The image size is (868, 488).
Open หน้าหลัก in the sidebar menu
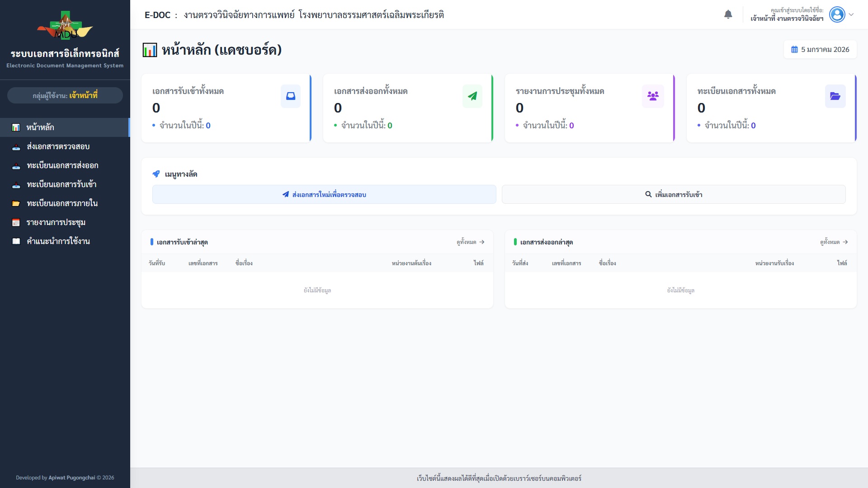coord(40,127)
